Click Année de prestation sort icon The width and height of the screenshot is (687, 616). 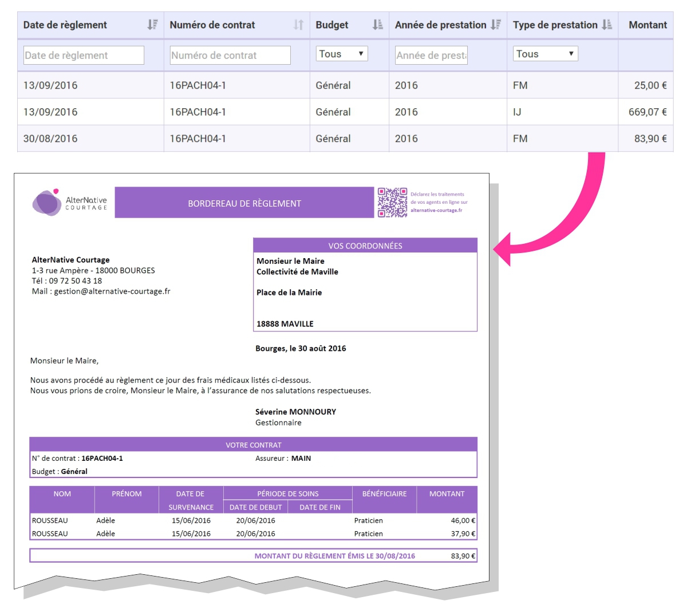[x=496, y=25]
